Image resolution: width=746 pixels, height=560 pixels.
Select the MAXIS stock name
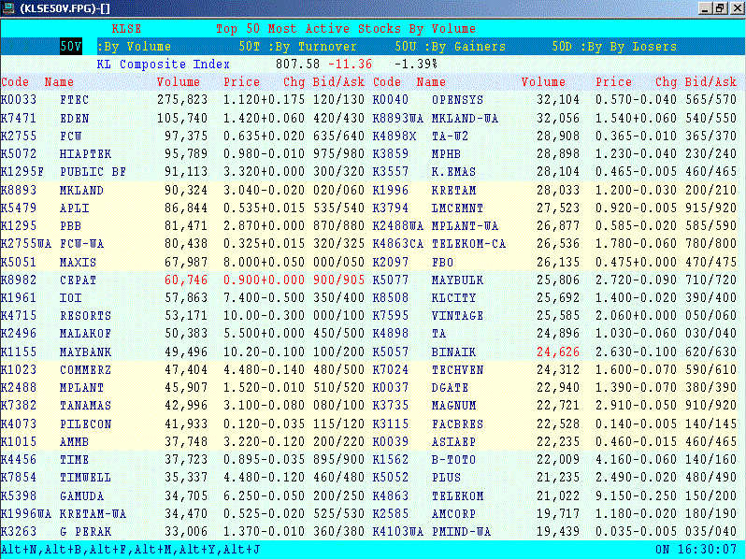click(x=78, y=262)
